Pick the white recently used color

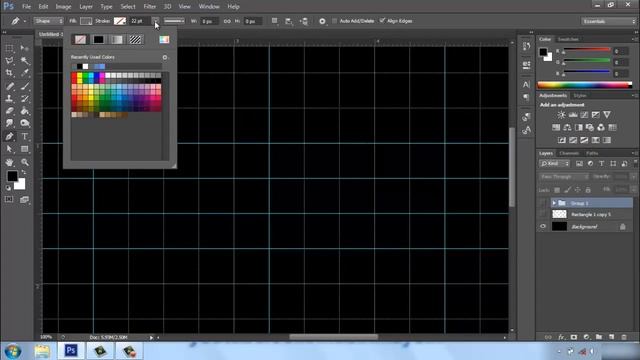point(85,67)
